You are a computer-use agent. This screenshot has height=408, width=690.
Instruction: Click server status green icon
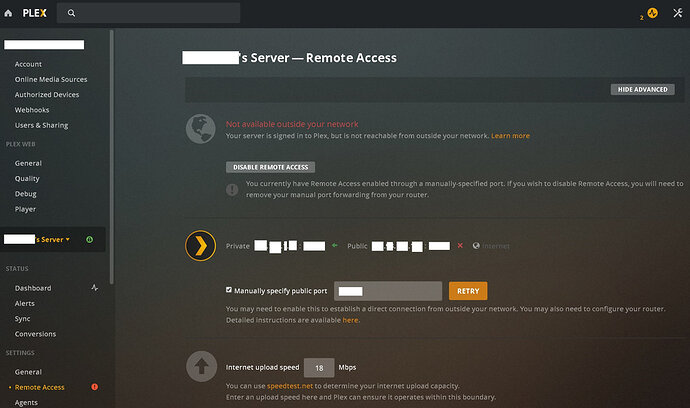(90, 239)
